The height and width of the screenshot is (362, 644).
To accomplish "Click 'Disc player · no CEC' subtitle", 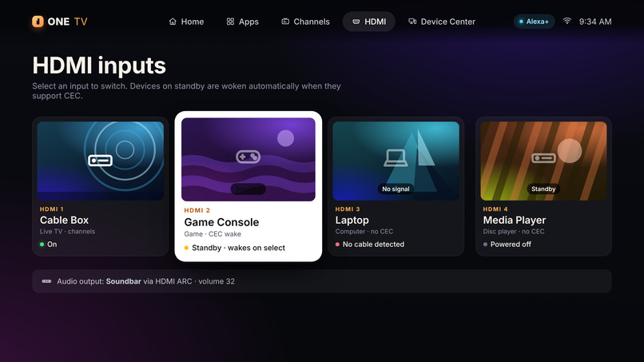I will tap(514, 231).
